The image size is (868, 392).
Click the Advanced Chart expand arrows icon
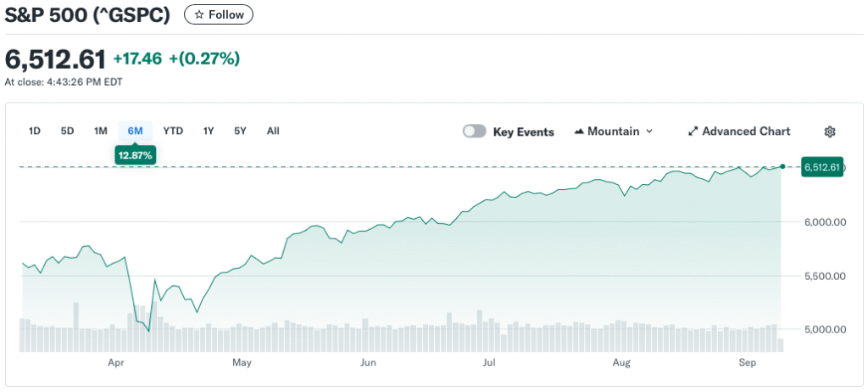click(693, 132)
